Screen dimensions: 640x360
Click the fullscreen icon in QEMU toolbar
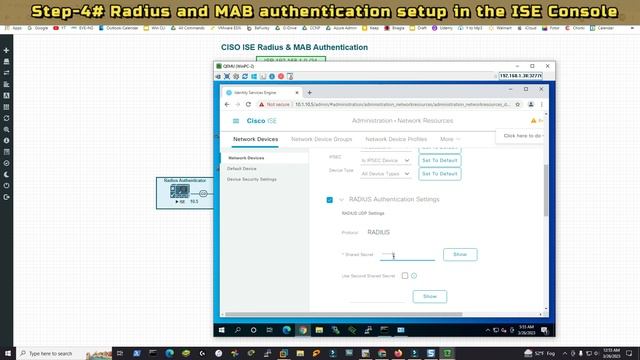coord(227,76)
